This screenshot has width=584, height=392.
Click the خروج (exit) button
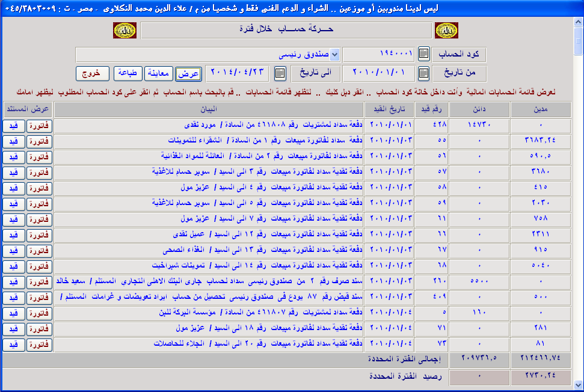(x=92, y=73)
